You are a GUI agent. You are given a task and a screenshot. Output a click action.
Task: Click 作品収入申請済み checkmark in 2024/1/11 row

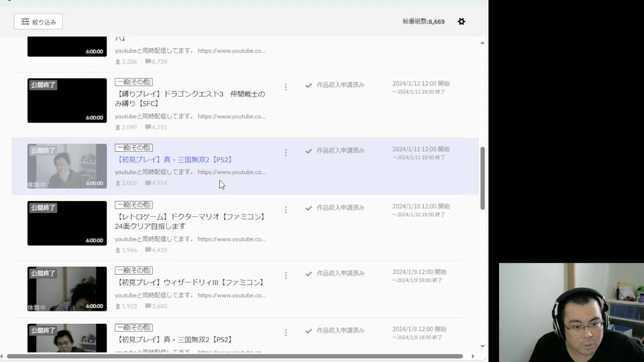(308, 150)
